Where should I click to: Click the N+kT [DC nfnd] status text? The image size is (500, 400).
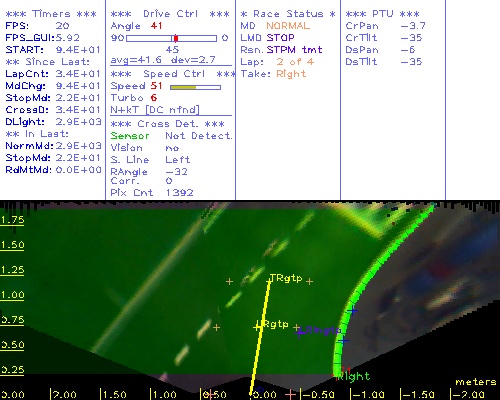155,110
